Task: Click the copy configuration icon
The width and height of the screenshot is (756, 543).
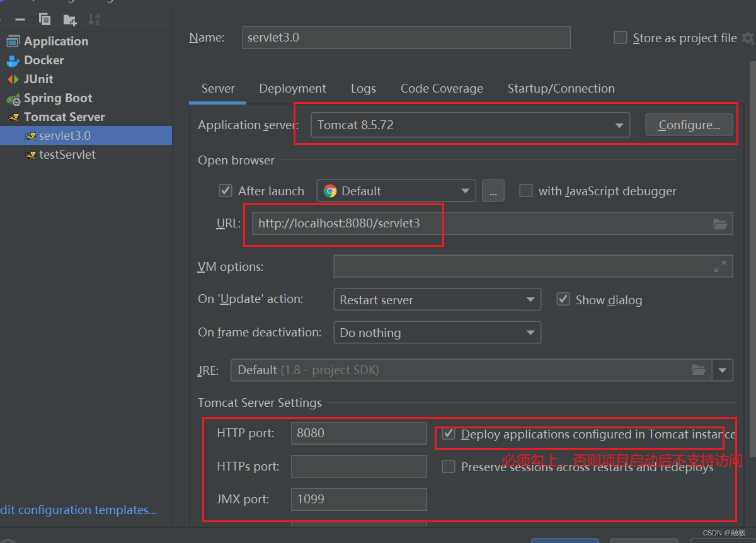Action: (x=45, y=20)
